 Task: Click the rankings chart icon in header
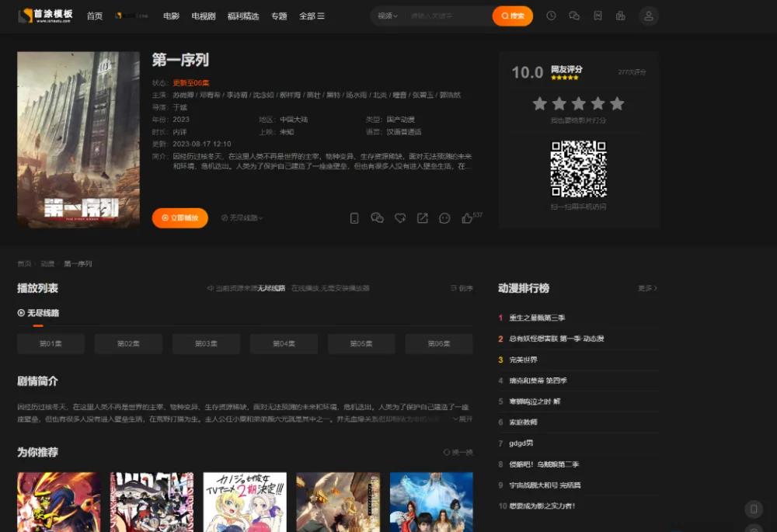pyautogui.click(x=620, y=16)
